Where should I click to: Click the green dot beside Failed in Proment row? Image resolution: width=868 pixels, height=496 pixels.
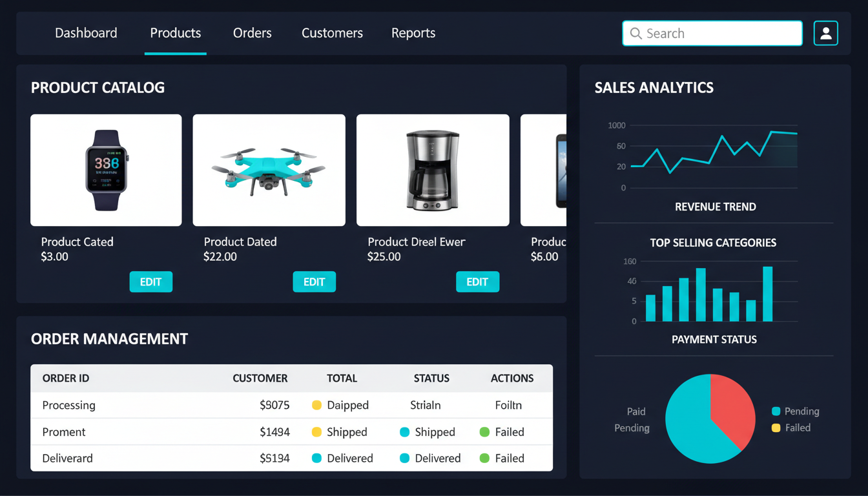tap(484, 432)
